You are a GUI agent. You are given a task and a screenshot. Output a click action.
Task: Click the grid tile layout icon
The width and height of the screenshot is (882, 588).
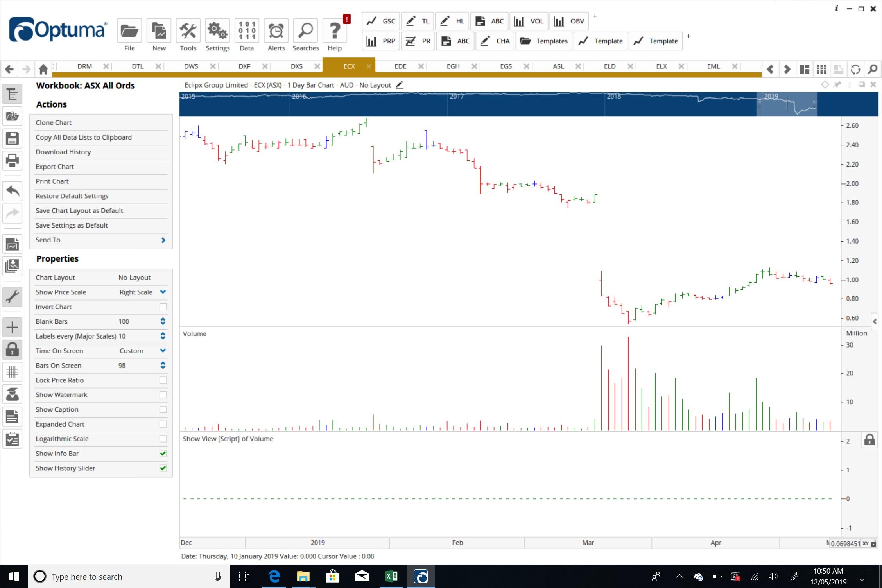point(821,69)
